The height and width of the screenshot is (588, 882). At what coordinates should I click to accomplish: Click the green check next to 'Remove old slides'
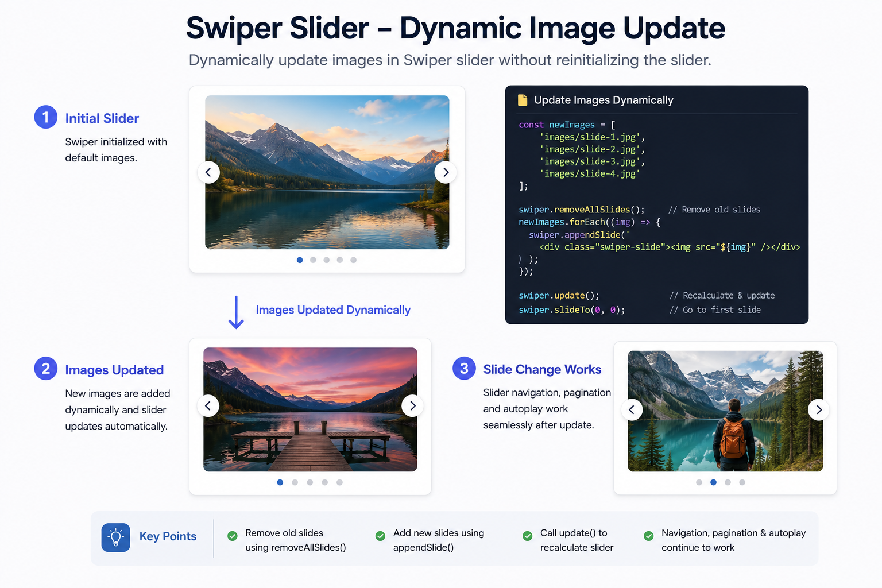tap(233, 536)
